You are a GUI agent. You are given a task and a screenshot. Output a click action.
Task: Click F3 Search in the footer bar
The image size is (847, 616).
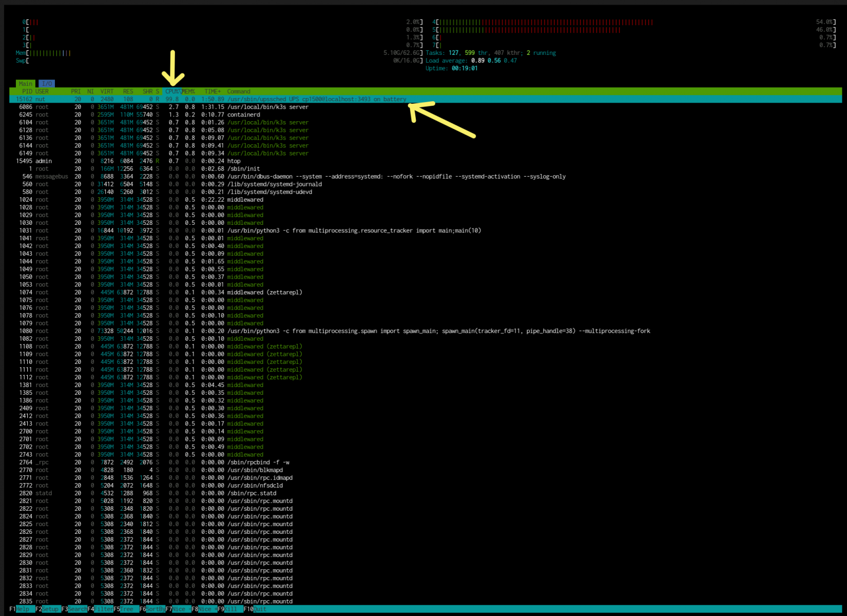[73, 609]
